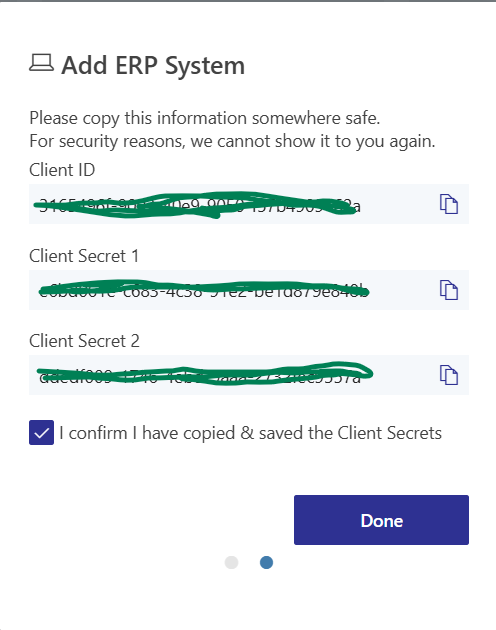Focus the Client Secret 2 value field

pyautogui.click(x=249, y=375)
